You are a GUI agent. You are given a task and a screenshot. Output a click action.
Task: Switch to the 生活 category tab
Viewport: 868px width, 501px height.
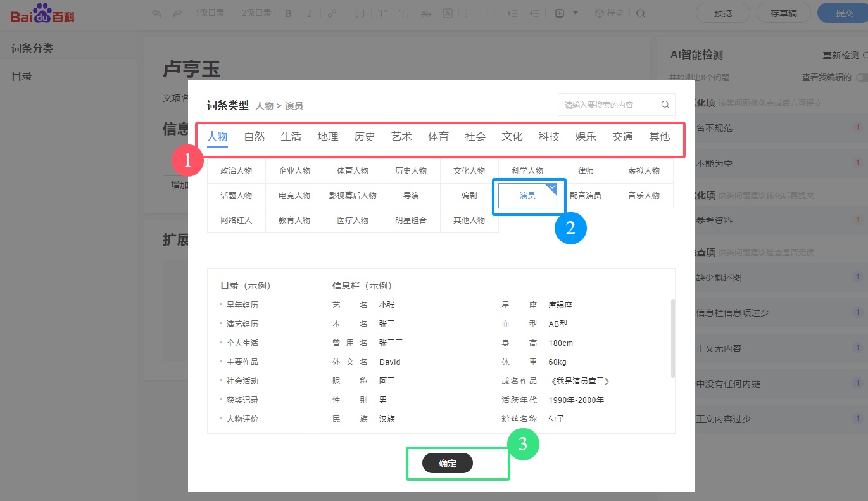[x=291, y=137]
